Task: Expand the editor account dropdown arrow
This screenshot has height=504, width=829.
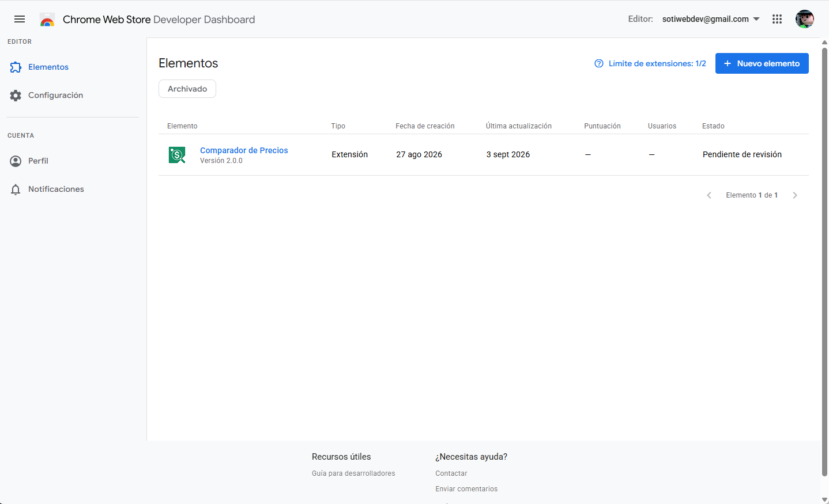Action: click(x=756, y=19)
